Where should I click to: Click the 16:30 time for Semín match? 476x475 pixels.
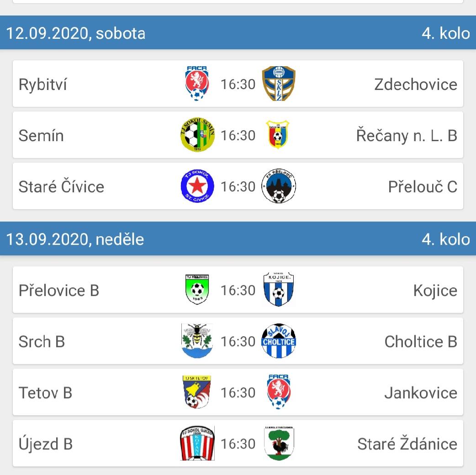click(238, 136)
